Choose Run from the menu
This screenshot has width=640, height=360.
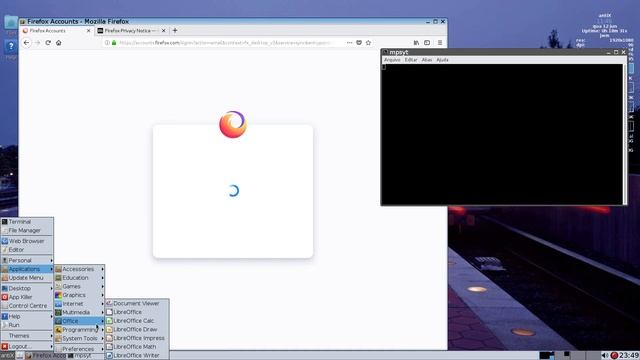click(x=27, y=325)
